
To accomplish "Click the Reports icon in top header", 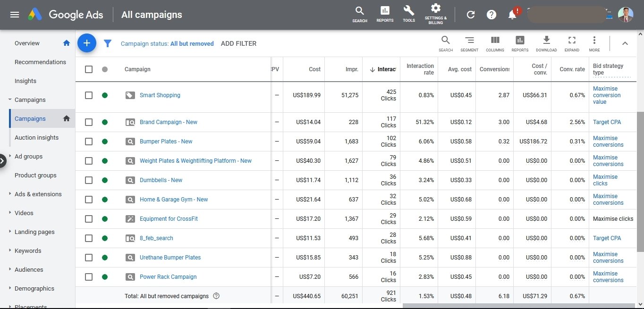I will (385, 14).
